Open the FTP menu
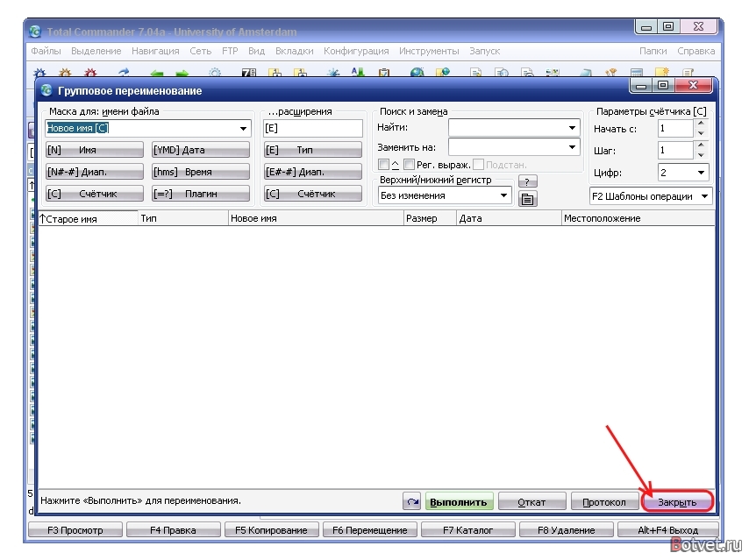Viewport: 749px width, 560px height. click(230, 51)
